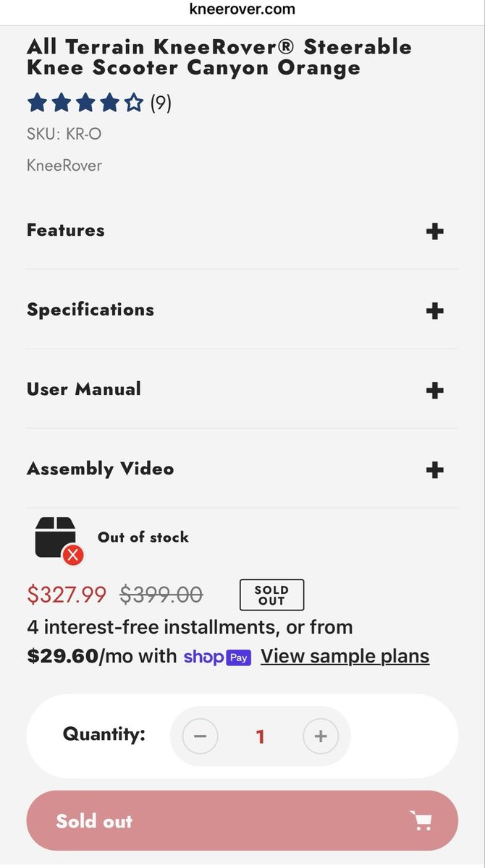Click the SOLD OUT badge
The image size is (485, 868).
pyautogui.click(x=271, y=595)
